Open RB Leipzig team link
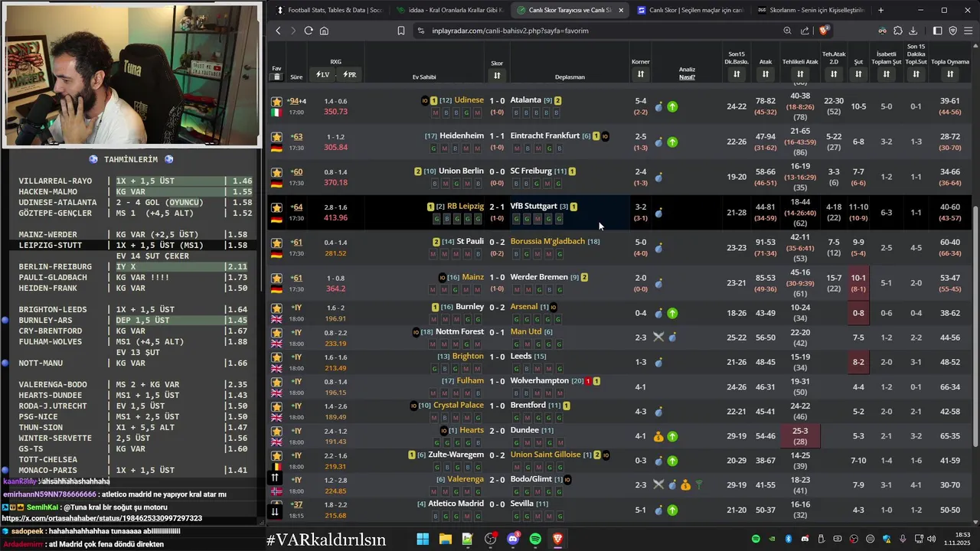 click(465, 207)
